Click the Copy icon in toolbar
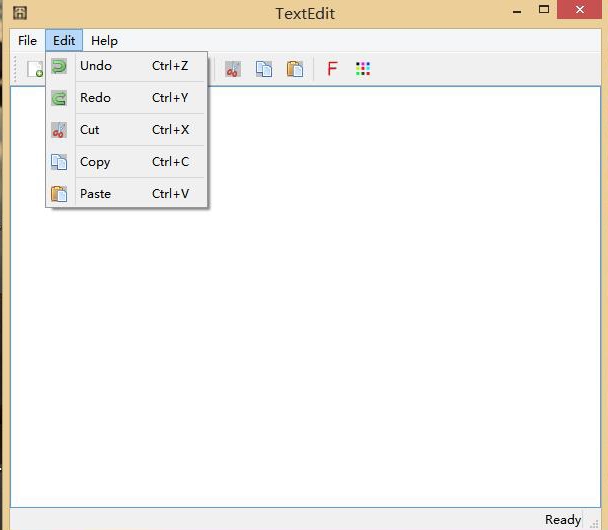 (x=264, y=69)
